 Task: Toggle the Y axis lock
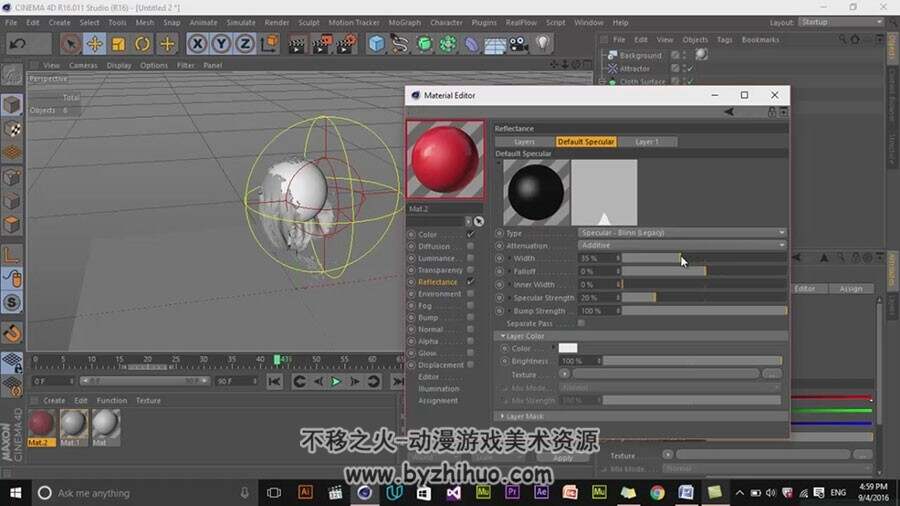[x=222, y=44]
